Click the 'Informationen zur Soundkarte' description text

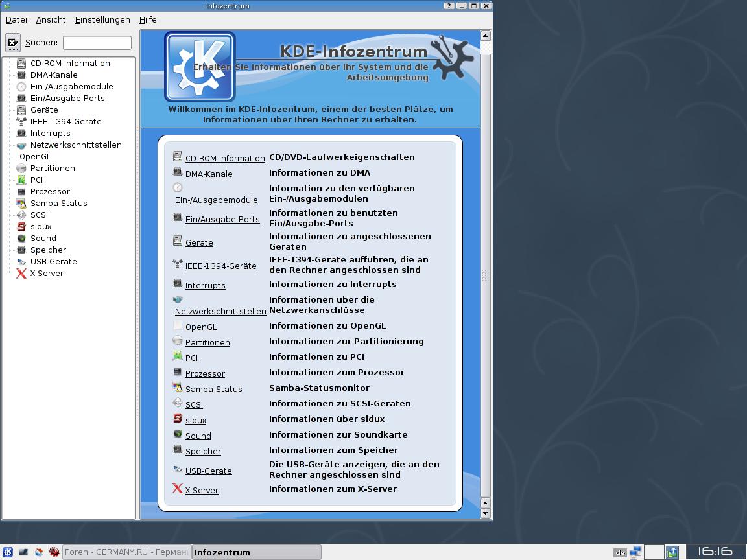338,435
